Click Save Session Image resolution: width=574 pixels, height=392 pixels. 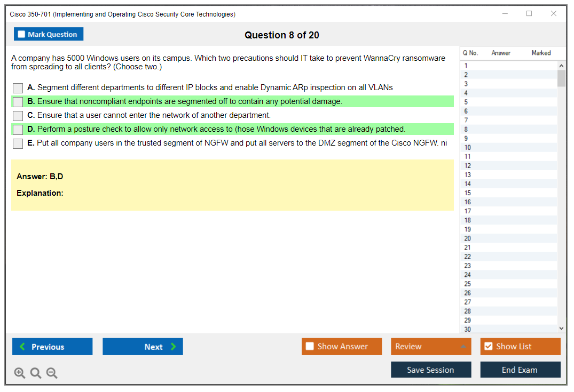(431, 370)
